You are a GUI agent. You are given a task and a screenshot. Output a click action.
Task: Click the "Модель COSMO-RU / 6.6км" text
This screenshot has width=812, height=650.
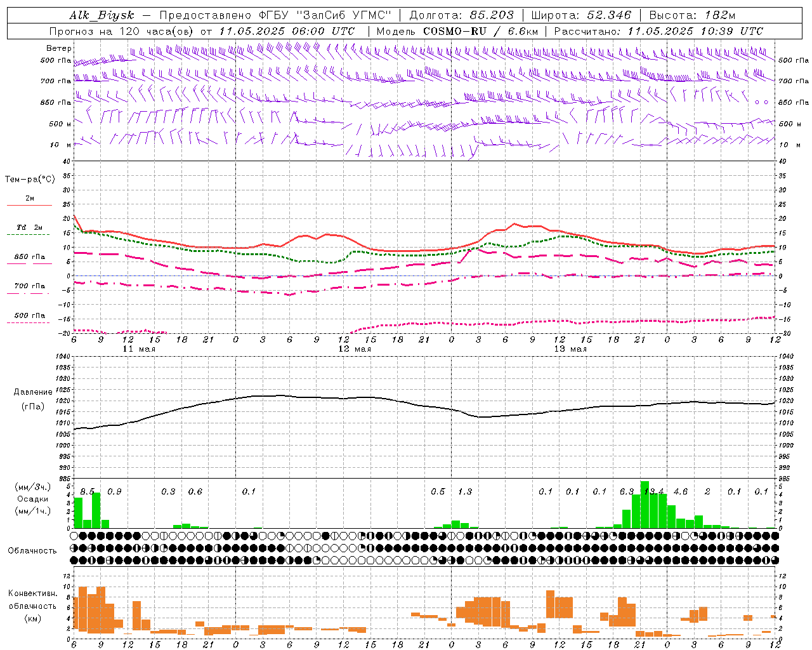tap(457, 31)
